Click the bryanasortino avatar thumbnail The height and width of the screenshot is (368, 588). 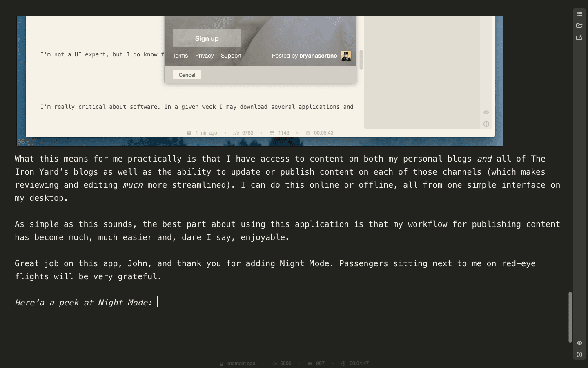tap(346, 56)
